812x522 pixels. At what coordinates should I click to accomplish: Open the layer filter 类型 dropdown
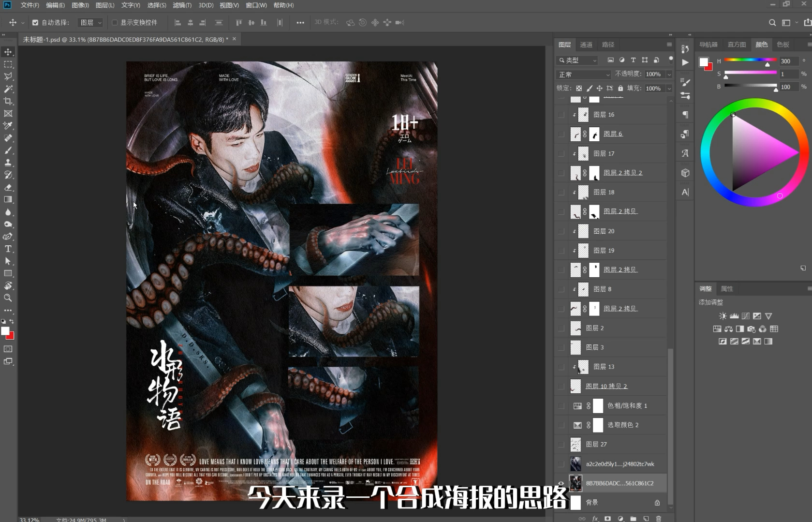click(x=577, y=60)
